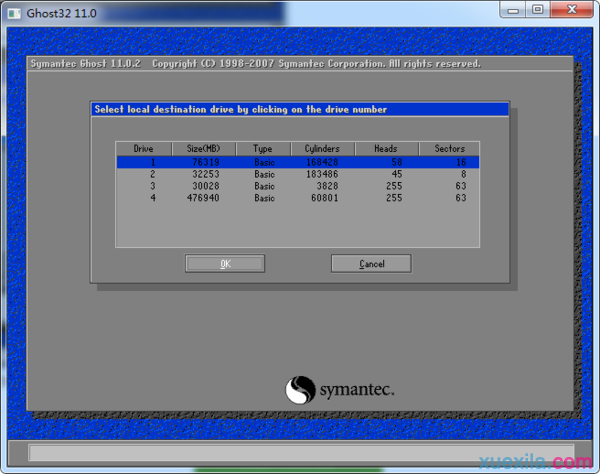This screenshot has height=474, width=600.
Task: Click the Heads column header
Action: [385, 149]
